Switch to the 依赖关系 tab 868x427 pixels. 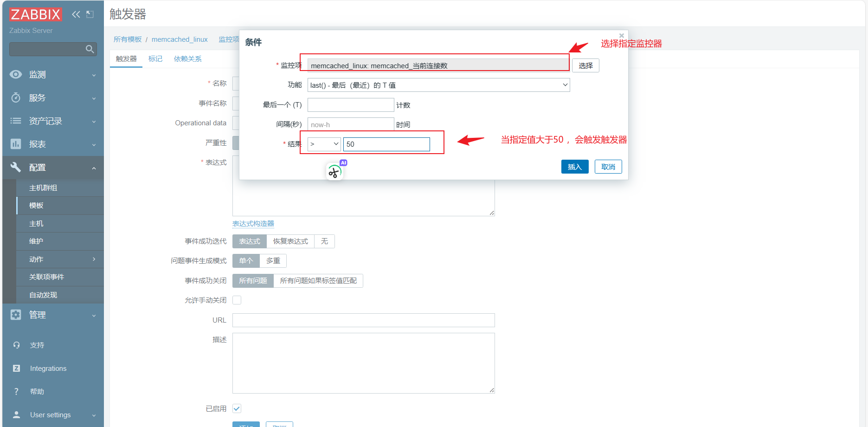pos(188,59)
